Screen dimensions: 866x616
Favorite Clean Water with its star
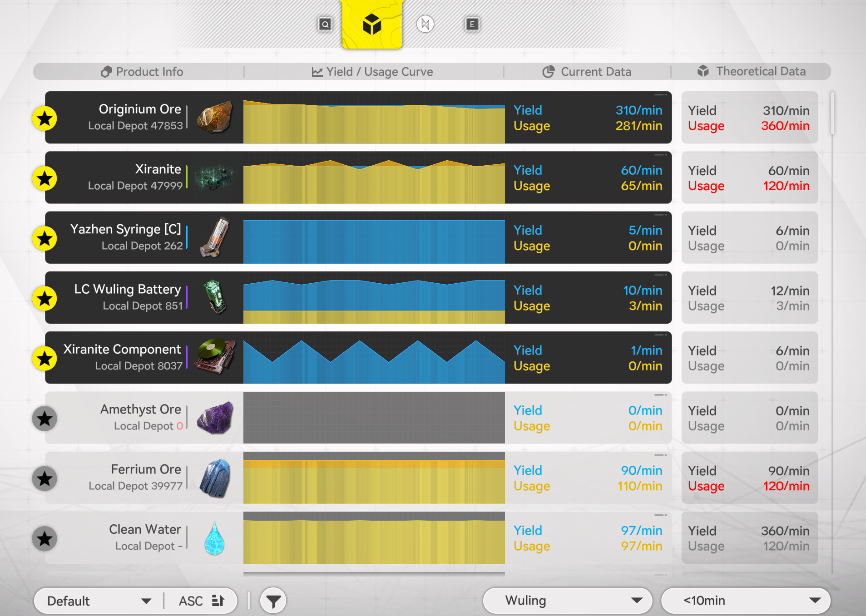coord(45,539)
